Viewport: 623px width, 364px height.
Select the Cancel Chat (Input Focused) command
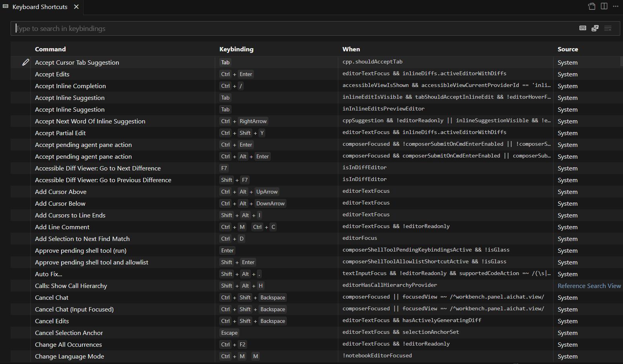tap(74, 309)
